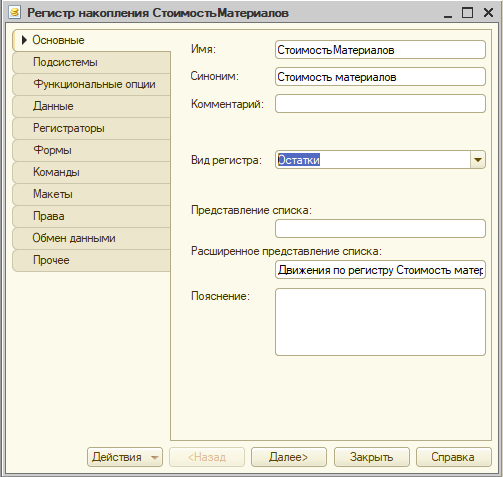
Task: Click the Имя: label
Action: click(x=203, y=49)
